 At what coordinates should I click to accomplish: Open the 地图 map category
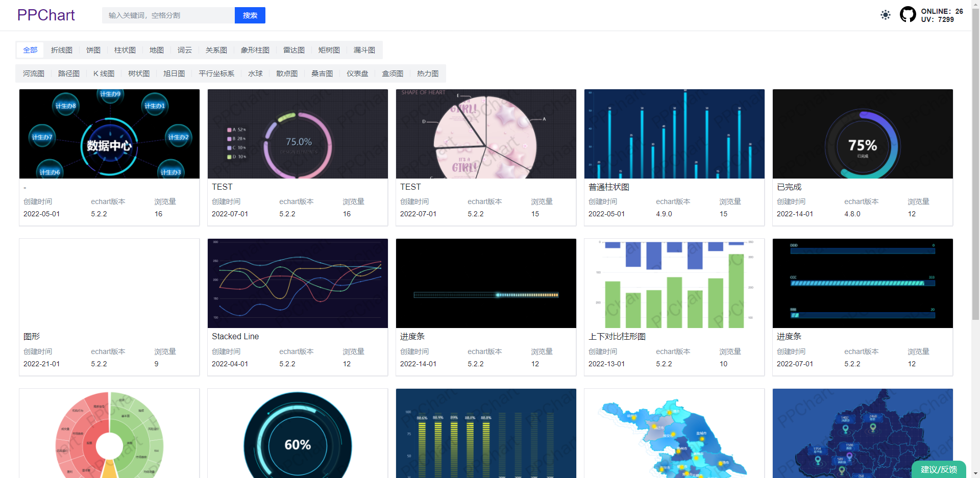click(156, 50)
